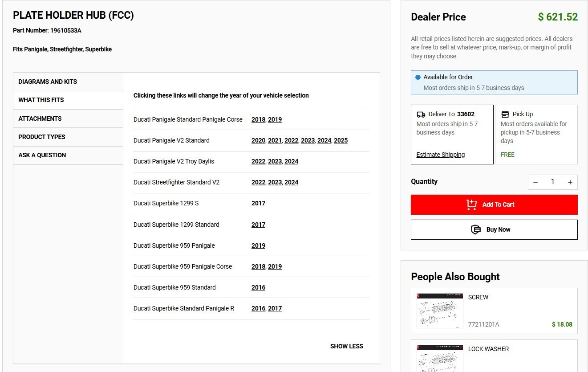Select 2022 for Panigale V2 Troy Baylis
Image resolution: width=588 pixels, height=372 pixels.
point(258,161)
